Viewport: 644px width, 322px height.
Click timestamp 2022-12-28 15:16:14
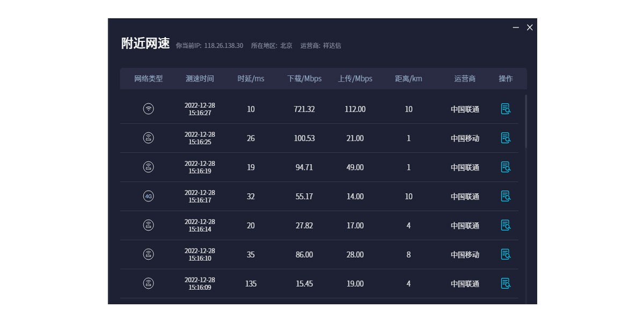point(200,225)
